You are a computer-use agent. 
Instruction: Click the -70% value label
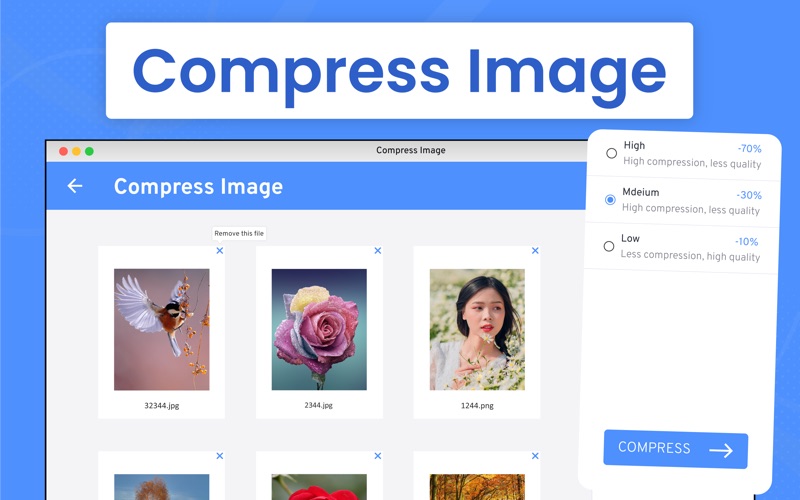click(749, 148)
